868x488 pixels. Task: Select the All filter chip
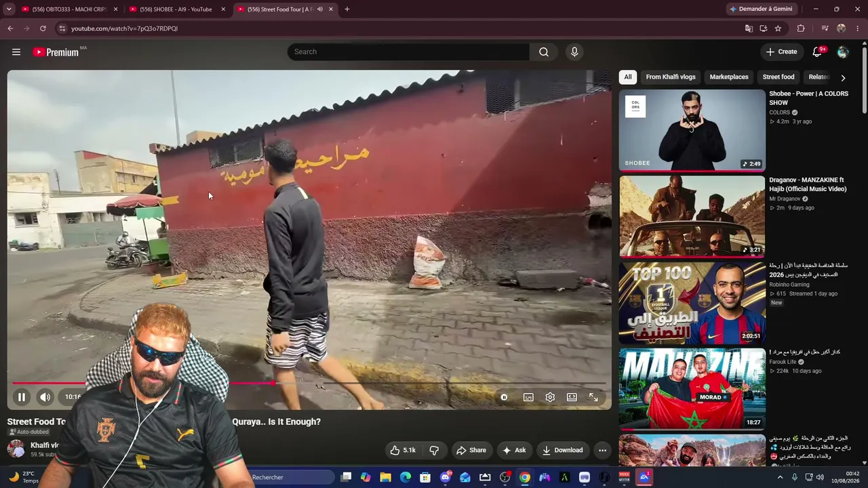pos(628,77)
